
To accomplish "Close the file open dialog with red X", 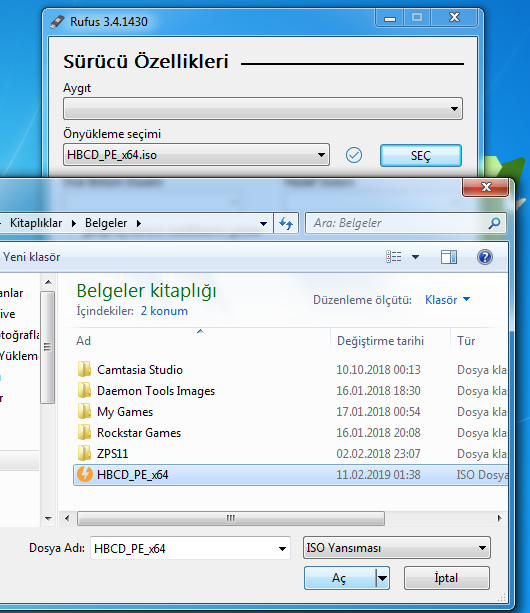I will pos(486,187).
